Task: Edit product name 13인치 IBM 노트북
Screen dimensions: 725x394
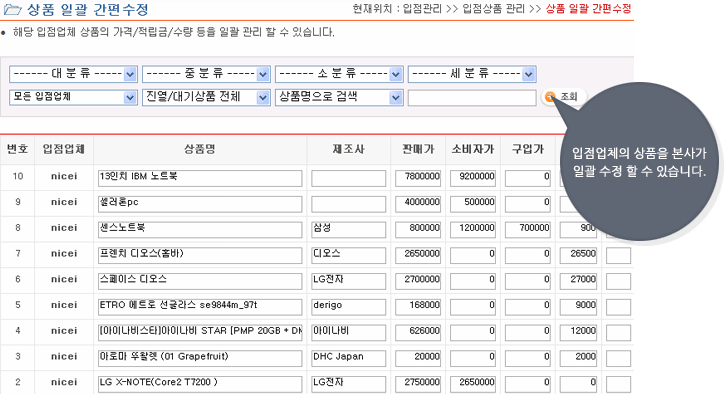Action: coord(200,178)
